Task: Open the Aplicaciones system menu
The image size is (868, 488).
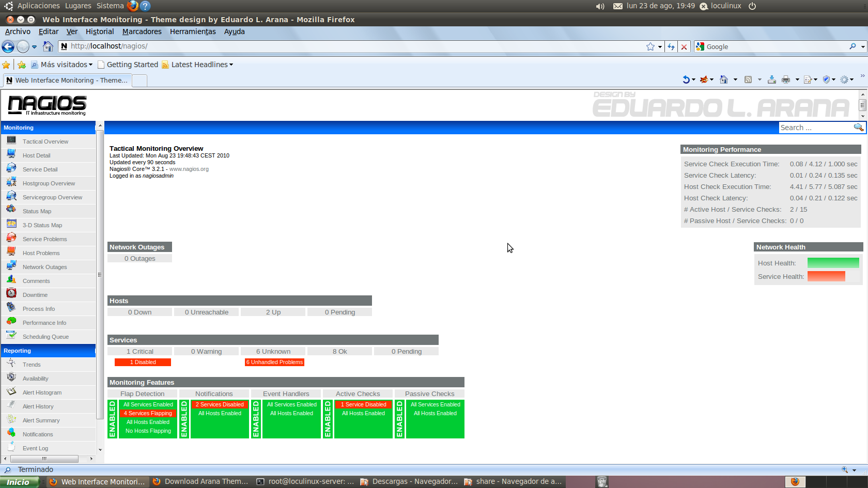Action: coord(38,6)
